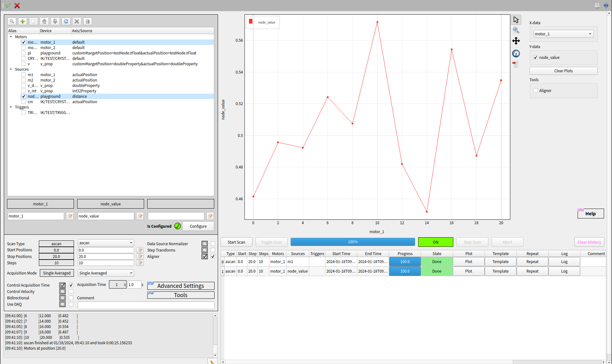Collapse the Sources tree group
The image size is (612, 364).
(11, 69)
